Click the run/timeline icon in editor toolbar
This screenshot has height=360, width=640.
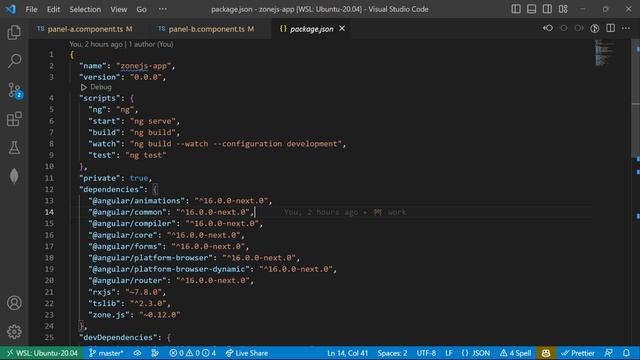(595, 28)
